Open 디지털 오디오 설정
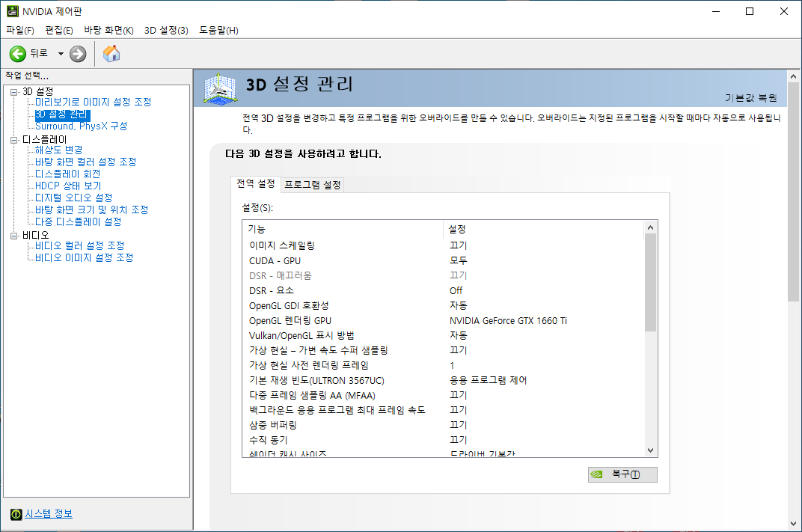The height and width of the screenshot is (532, 802). (73, 198)
